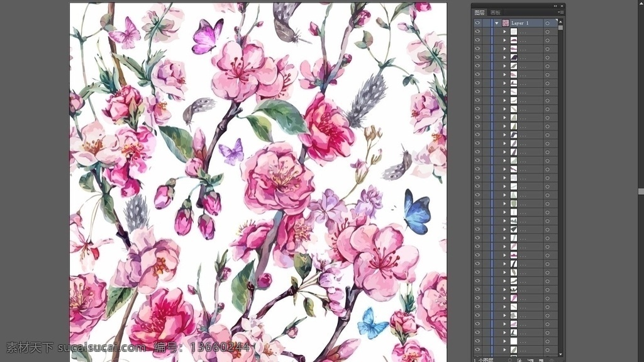Hide the second-to-last sublayer with blank thumbnail
The width and height of the screenshot is (644, 362).
[x=477, y=341]
